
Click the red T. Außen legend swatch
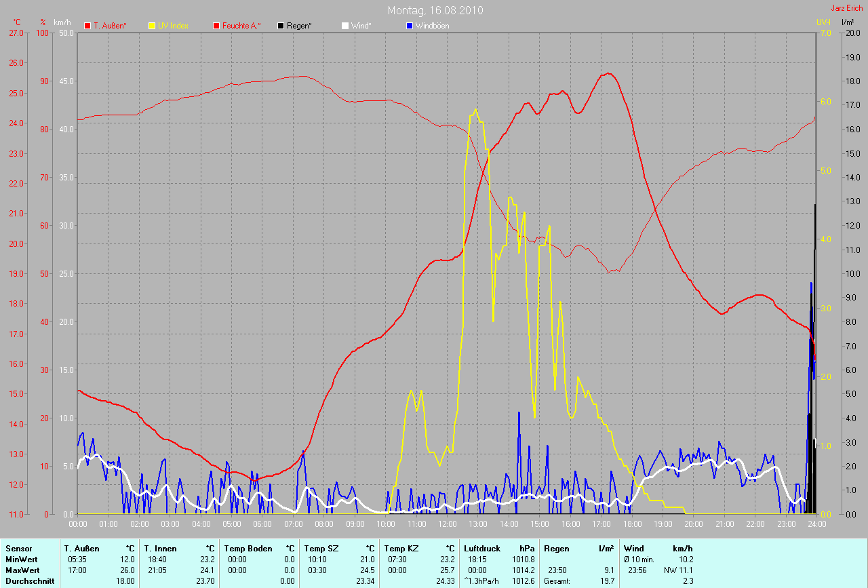point(87,26)
